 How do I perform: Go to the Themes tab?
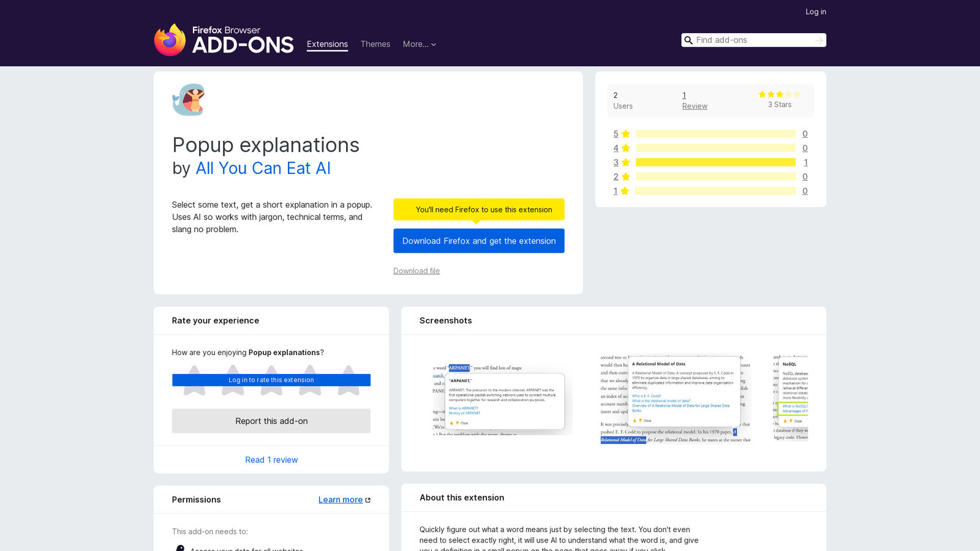(375, 44)
